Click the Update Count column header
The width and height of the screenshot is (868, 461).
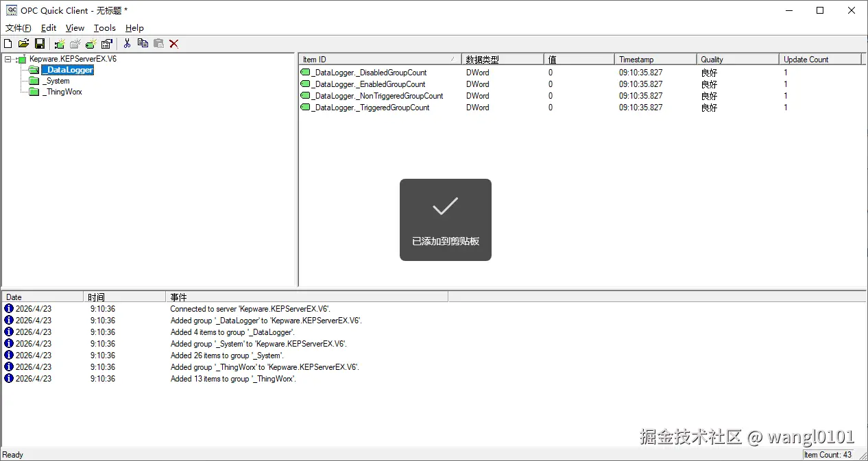(x=820, y=60)
